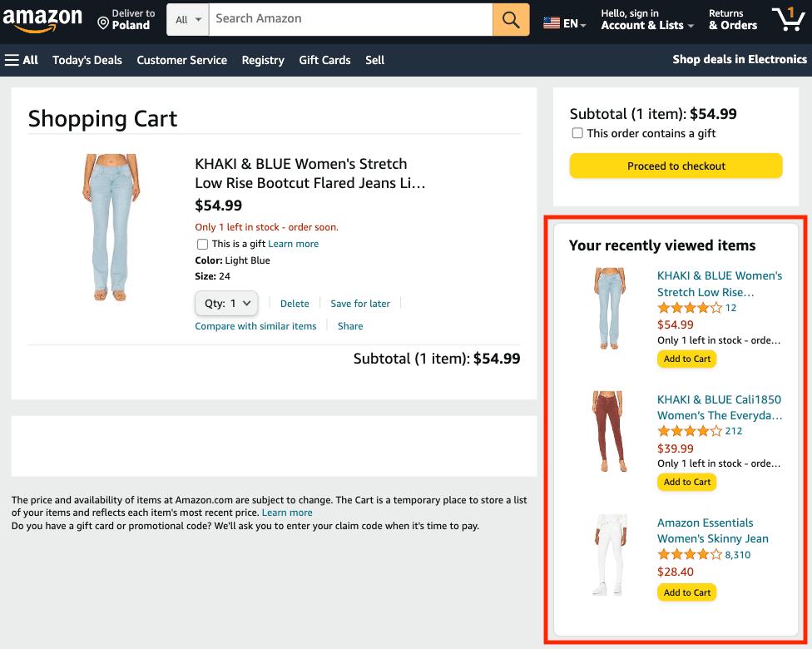This screenshot has width=812, height=649.
Task: Open the shopping cart icon in header
Action: (x=787, y=18)
